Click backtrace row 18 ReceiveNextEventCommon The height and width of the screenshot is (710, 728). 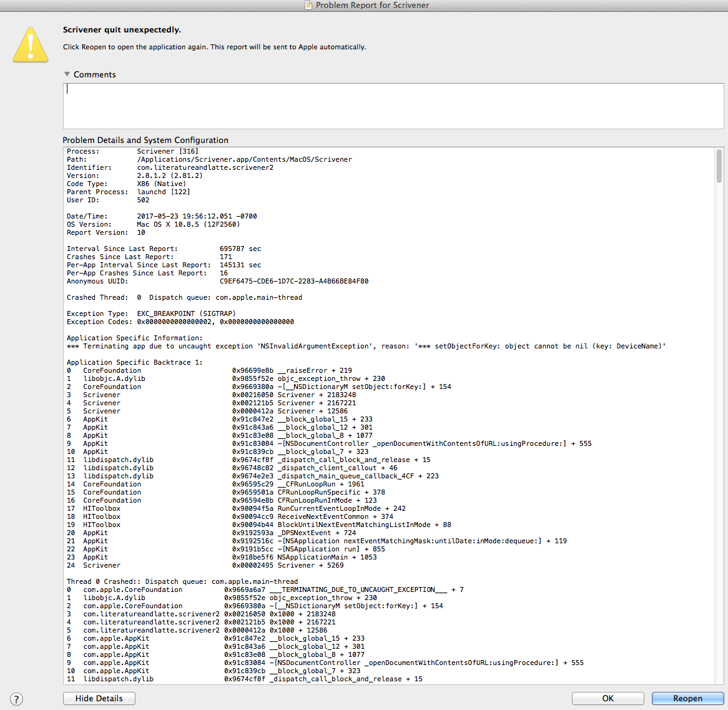click(x=230, y=517)
